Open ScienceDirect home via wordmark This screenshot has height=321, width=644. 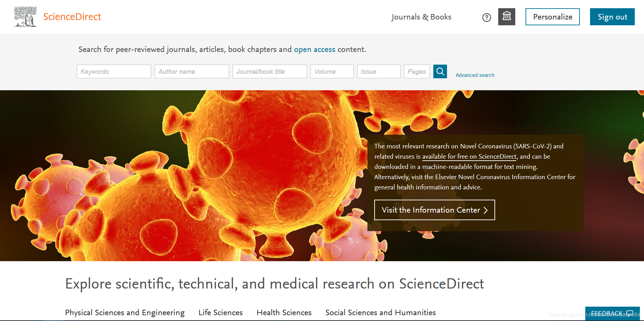point(72,17)
